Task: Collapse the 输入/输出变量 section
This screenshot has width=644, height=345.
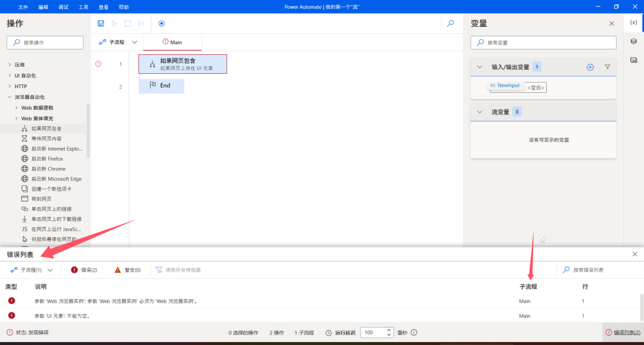Action: [x=480, y=67]
